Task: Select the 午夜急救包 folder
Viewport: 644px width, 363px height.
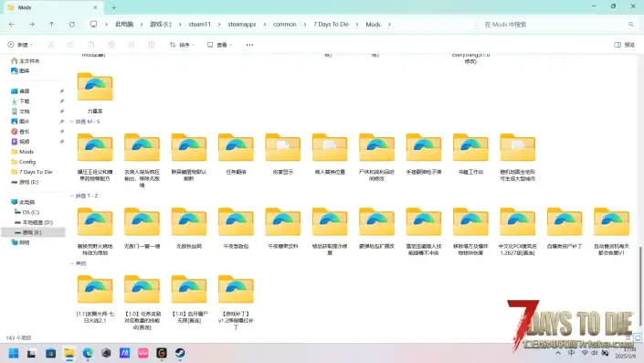Action: point(236,229)
